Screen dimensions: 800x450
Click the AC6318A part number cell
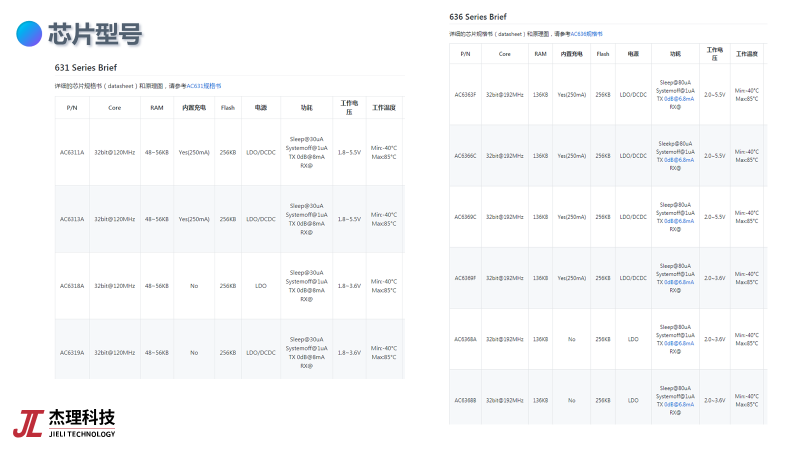point(72,286)
